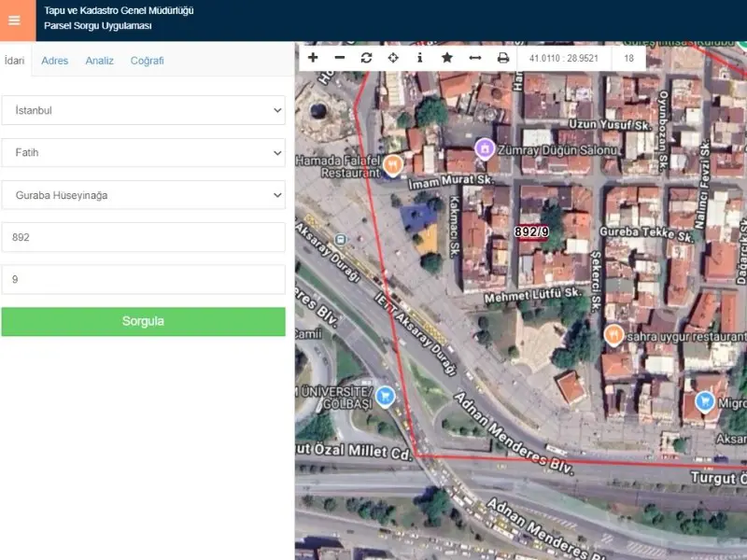Open the Fatih district dropdown
This screenshot has width=747, height=560.
pos(144,152)
